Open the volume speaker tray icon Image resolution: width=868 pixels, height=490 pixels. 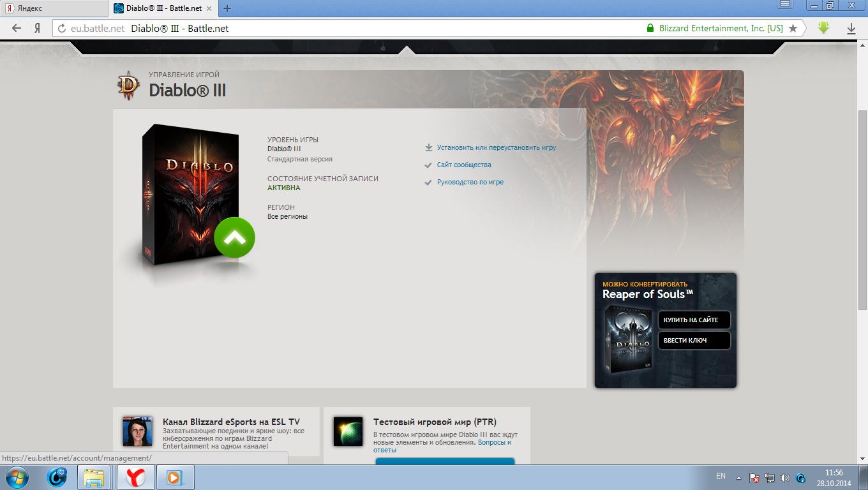click(785, 478)
